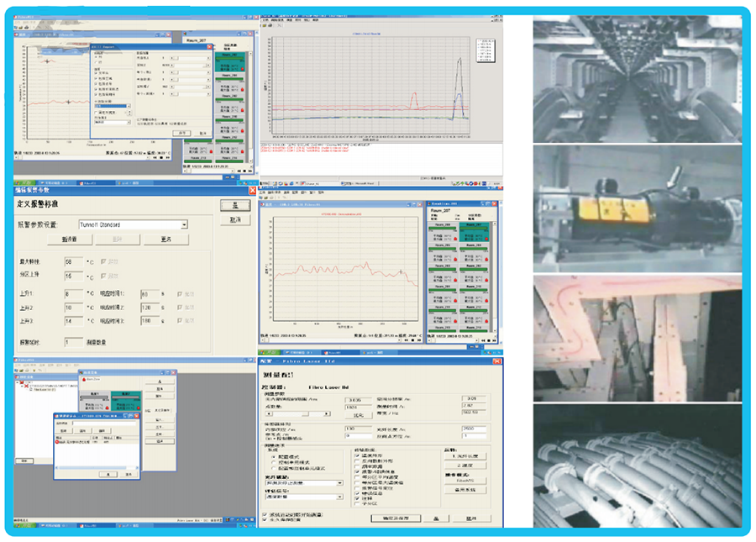Click the max temperature field showing 58

[x=73, y=262]
